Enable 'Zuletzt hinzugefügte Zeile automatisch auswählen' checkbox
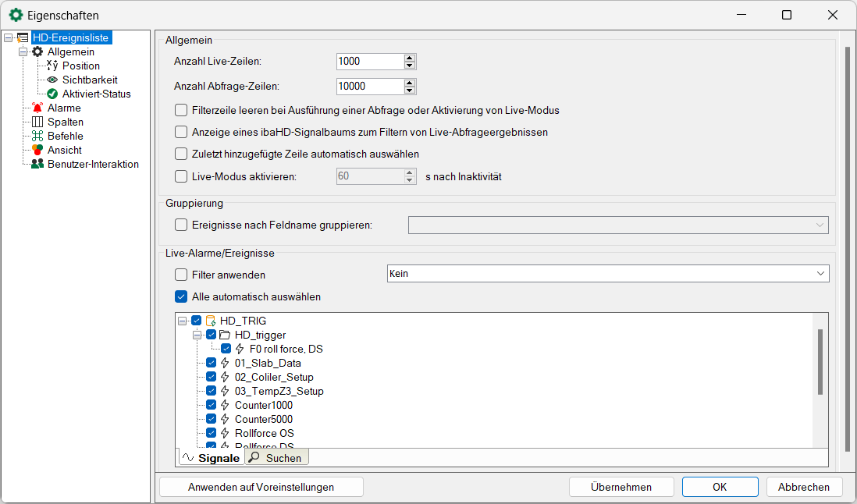Image resolution: width=857 pixels, height=504 pixels. coord(181,154)
